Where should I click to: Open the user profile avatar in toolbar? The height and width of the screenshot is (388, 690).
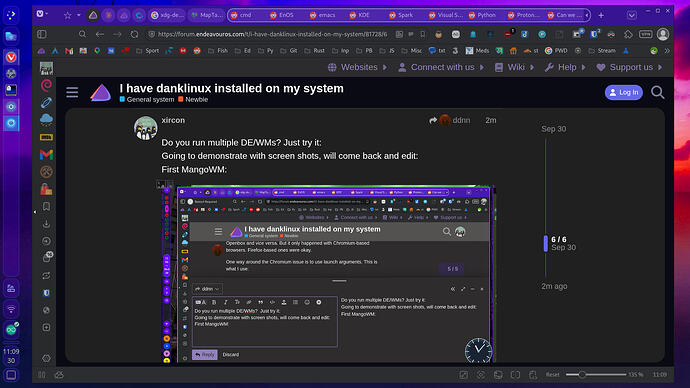(x=663, y=34)
